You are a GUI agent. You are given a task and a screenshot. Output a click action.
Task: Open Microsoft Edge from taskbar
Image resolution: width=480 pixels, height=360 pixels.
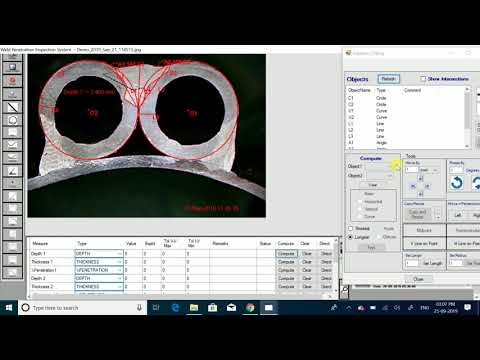(175, 308)
